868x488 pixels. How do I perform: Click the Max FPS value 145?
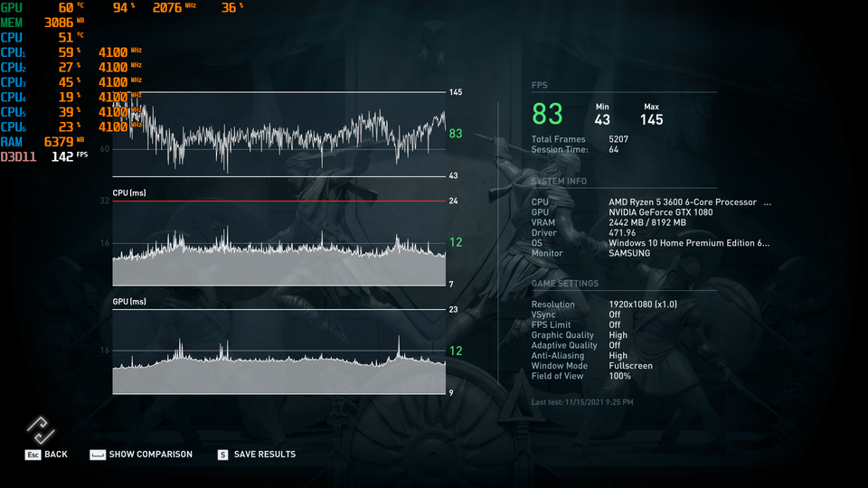[x=652, y=119]
